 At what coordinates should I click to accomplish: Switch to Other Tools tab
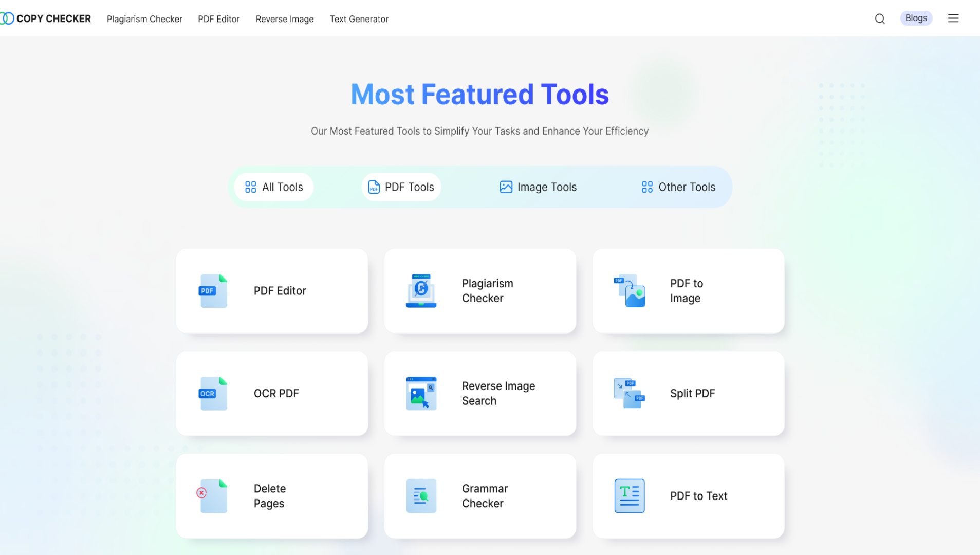pyautogui.click(x=678, y=187)
